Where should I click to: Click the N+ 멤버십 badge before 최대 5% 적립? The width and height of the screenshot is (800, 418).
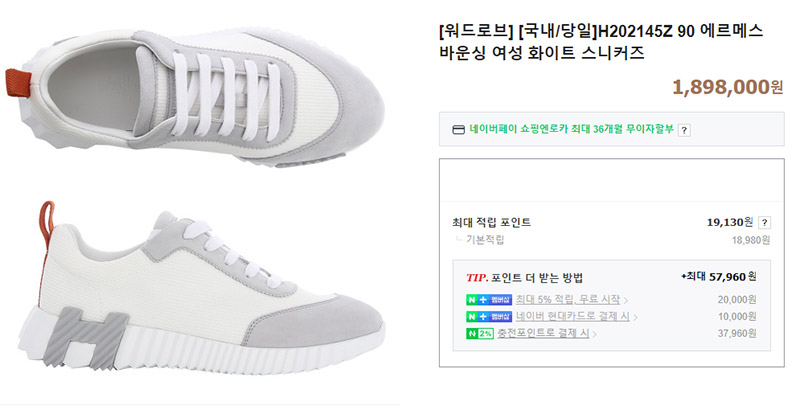(x=489, y=300)
